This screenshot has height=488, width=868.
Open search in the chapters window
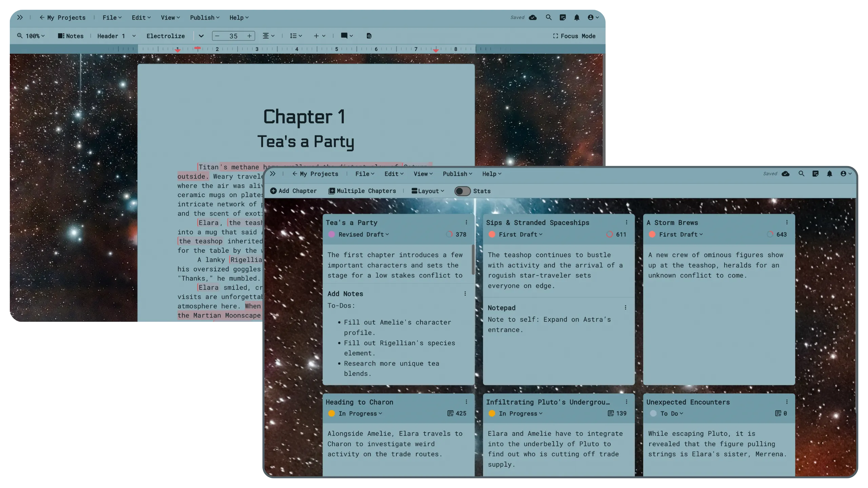click(x=802, y=174)
